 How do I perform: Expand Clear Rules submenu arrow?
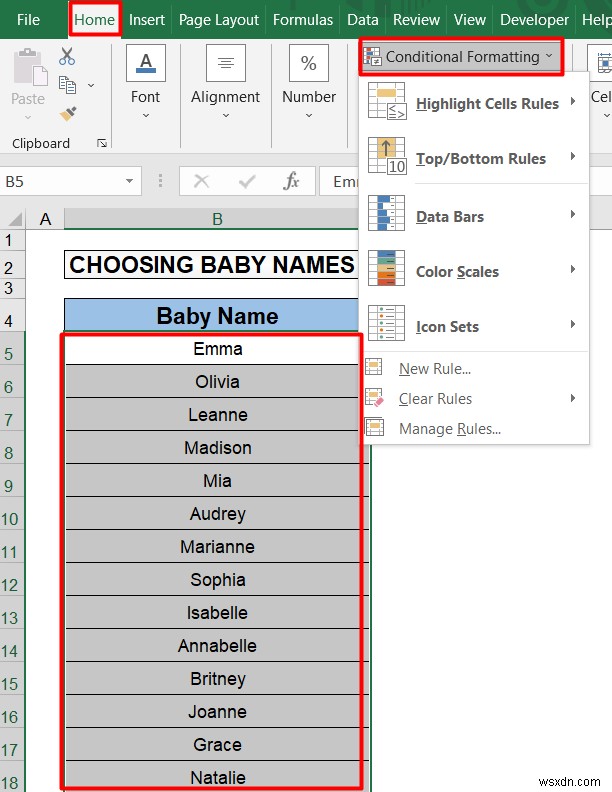coord(573,398)
